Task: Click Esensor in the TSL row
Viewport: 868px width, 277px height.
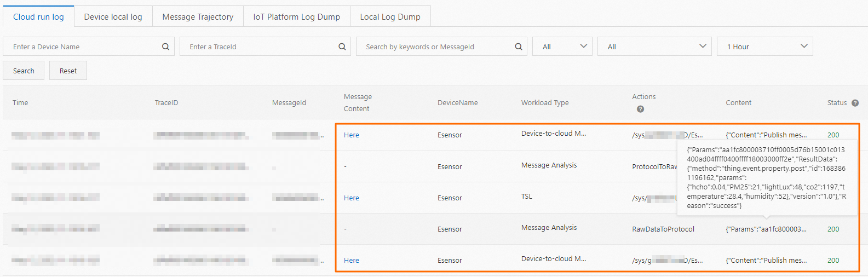Action: [x=450, y=198]
